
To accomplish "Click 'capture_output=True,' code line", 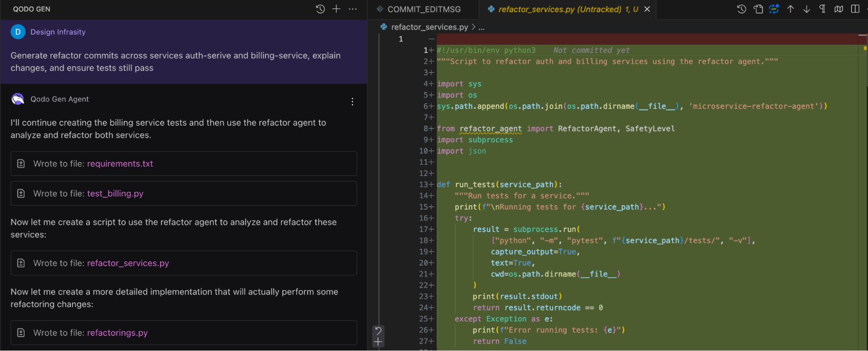I will coord(535,252).
